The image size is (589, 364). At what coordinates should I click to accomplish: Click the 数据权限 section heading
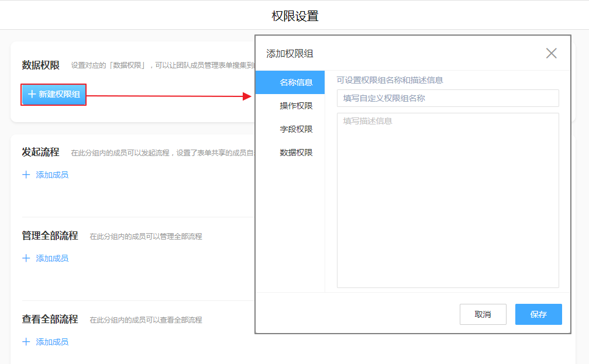[40, 65]
